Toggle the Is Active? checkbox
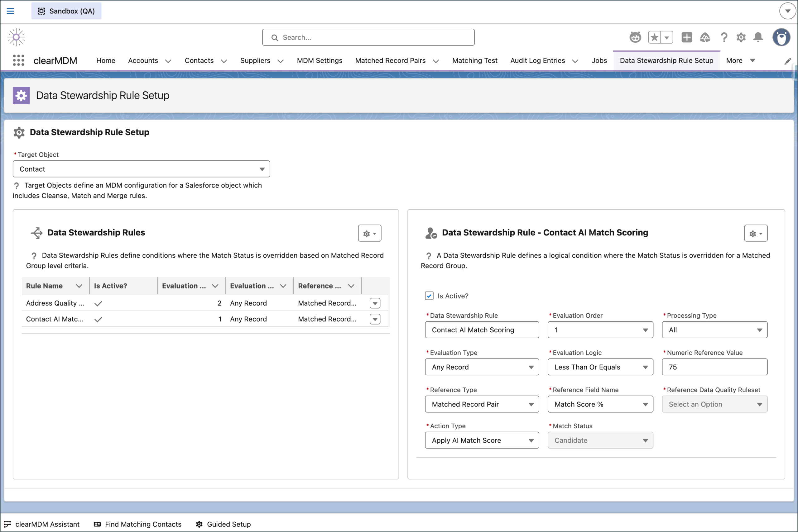 click(x=429, y=296)
